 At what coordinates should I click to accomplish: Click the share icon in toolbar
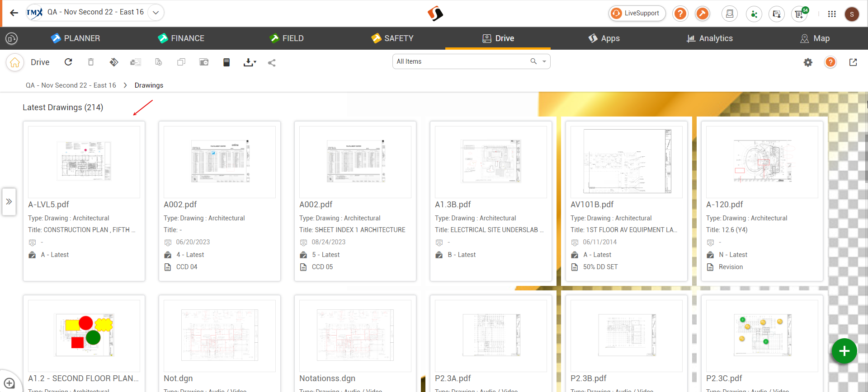272,63
